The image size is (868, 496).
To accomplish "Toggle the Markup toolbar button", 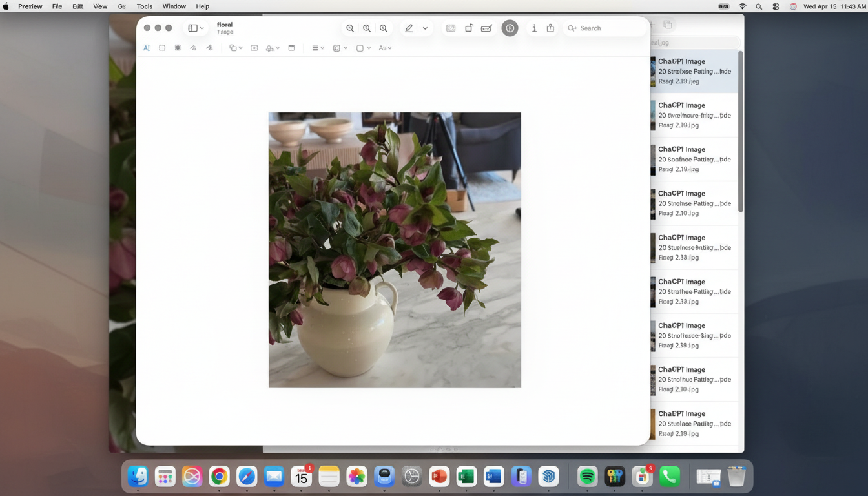I will tap(510, 28).
